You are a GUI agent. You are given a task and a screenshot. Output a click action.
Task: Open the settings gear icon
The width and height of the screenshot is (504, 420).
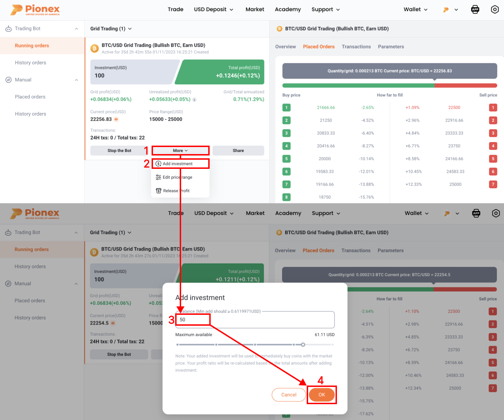click(x=495, y=9)
